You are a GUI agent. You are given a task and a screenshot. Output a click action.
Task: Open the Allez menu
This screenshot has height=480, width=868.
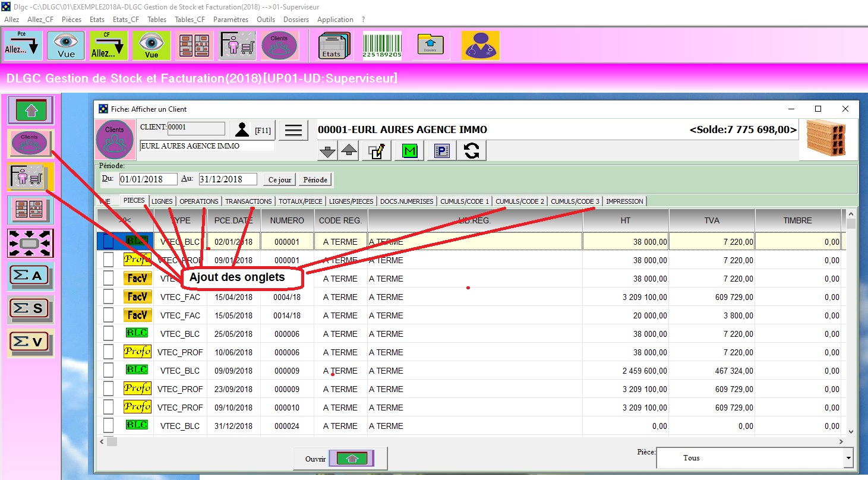[12, 20]
